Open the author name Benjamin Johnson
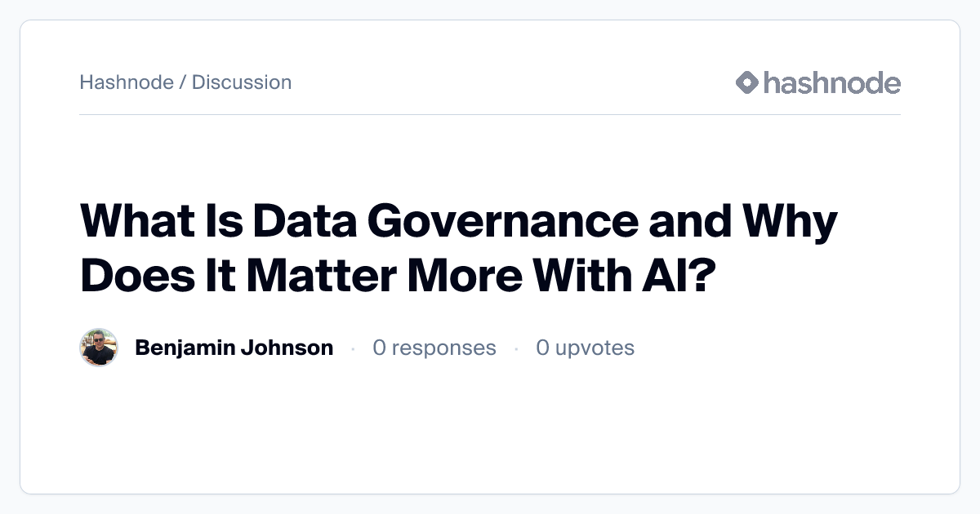 [x=234, y=348]
